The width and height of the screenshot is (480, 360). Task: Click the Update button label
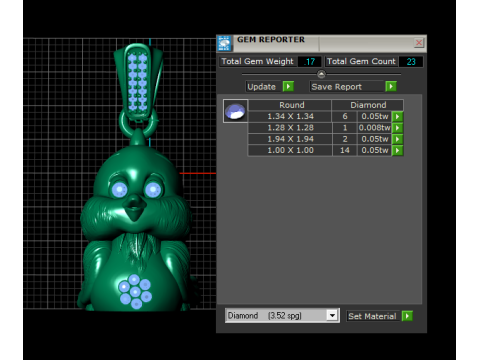pos(262,87)
